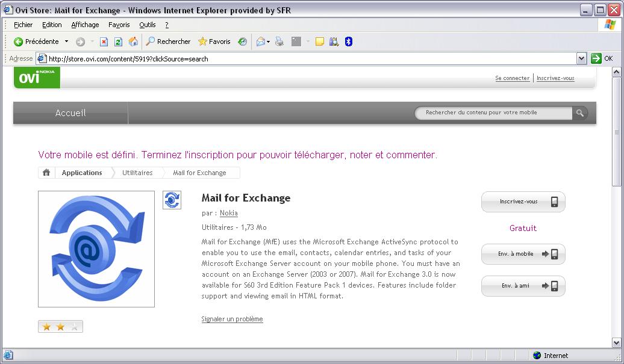Click the Se connecter link
The height and width of the screenshot is (364, 624).
tap(512, 78)
